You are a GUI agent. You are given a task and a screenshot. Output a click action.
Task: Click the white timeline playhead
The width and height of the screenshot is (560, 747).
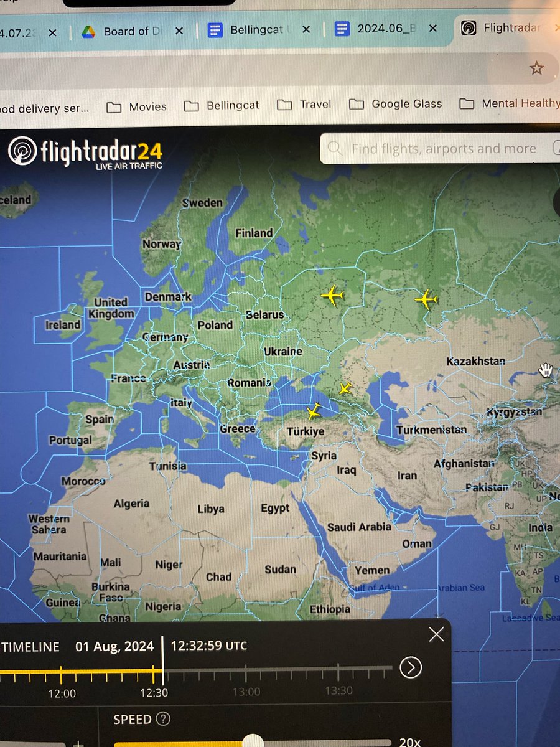click(162, 660)
